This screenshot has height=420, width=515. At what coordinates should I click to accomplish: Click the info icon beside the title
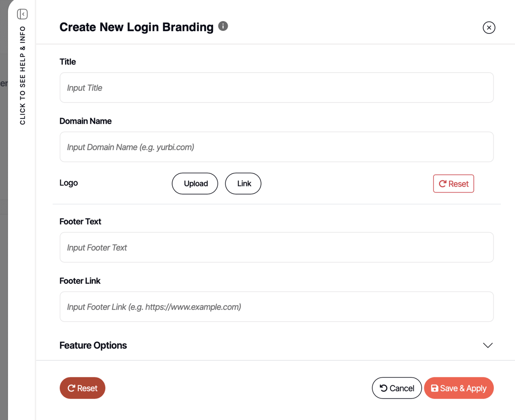click(x=223, y=26)
